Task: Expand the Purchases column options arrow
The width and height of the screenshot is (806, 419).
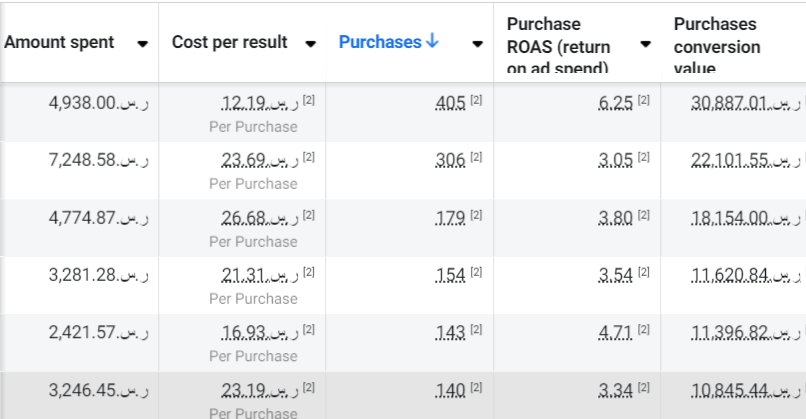Action: coord(476,44)
